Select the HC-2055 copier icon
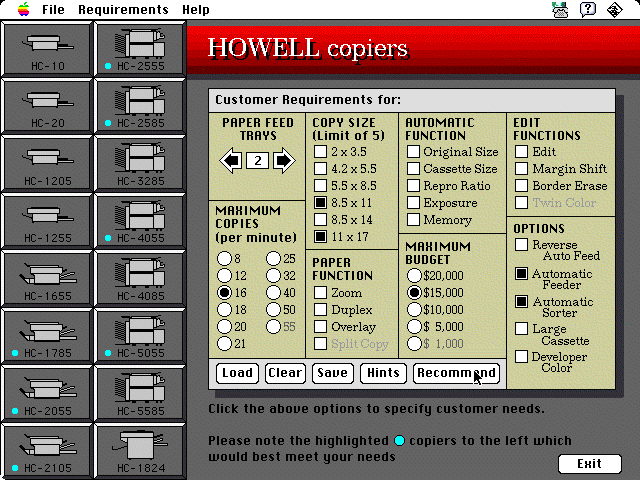 [x=47, y=394]
